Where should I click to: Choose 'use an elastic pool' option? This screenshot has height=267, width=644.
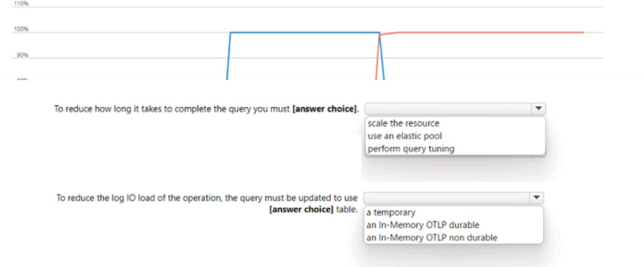click(x=405, y=136)
